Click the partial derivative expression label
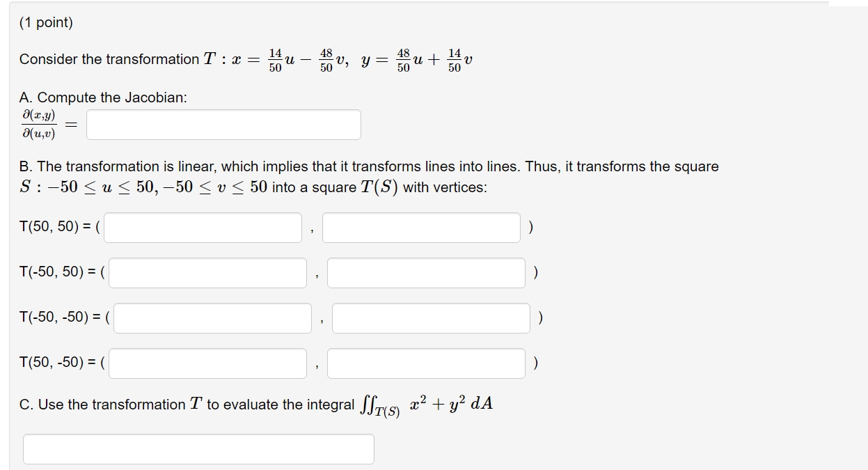 (x=38, y=124)
